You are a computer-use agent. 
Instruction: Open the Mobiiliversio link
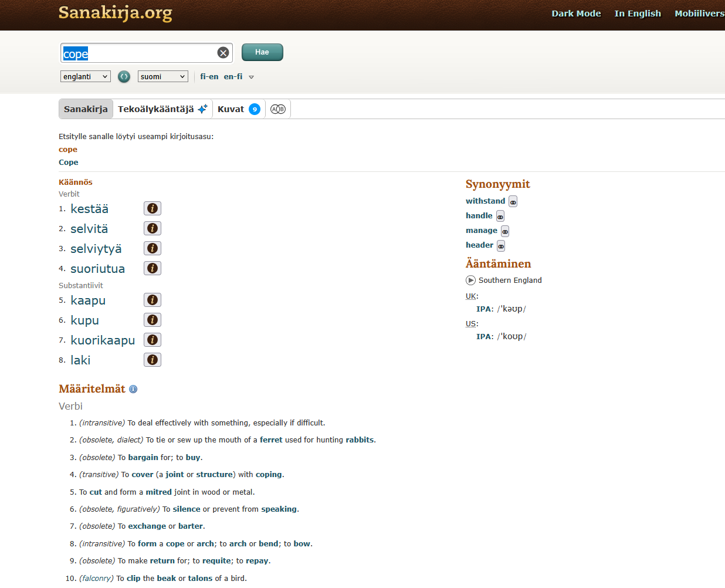click(x=700, y=13)
